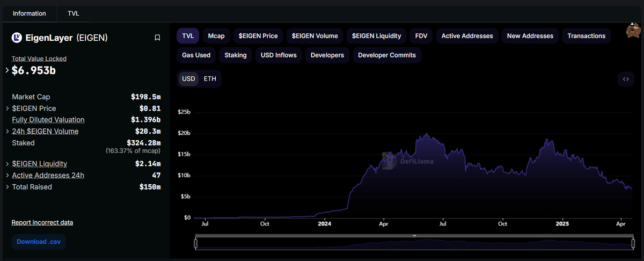
Task: Toggle the Mcap chart metric
Action: click(216, 36)
